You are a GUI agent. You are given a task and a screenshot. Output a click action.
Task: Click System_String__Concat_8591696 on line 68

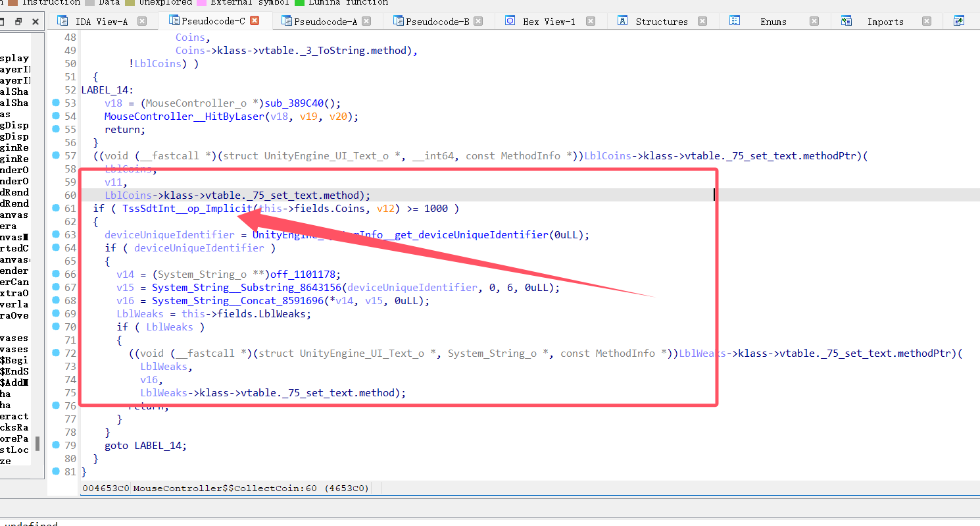(237, 301)
